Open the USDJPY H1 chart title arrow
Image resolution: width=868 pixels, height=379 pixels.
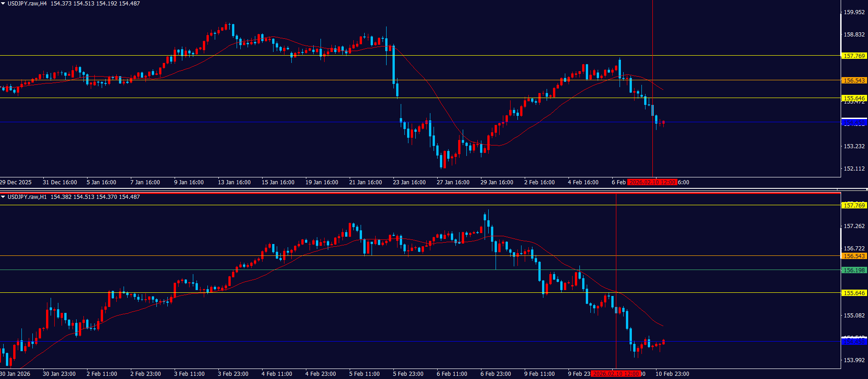(3, 197)
